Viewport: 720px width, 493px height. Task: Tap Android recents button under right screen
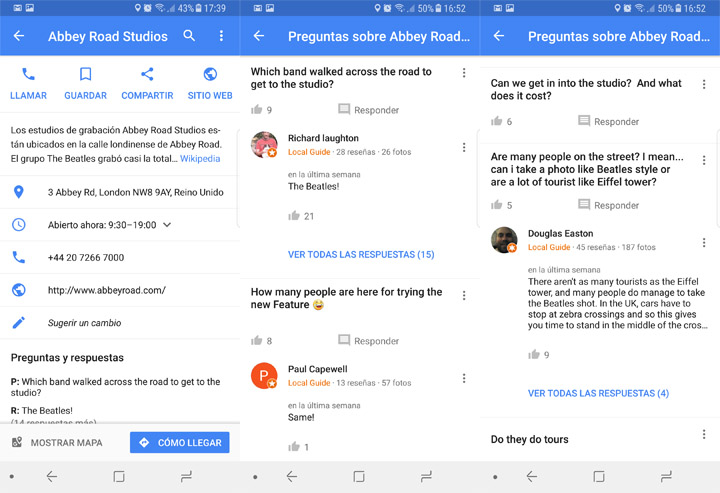[666, 477]
